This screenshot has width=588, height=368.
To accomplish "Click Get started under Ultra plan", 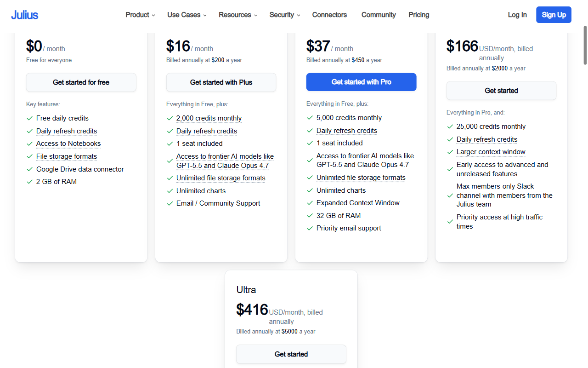I will coord(291,354).
